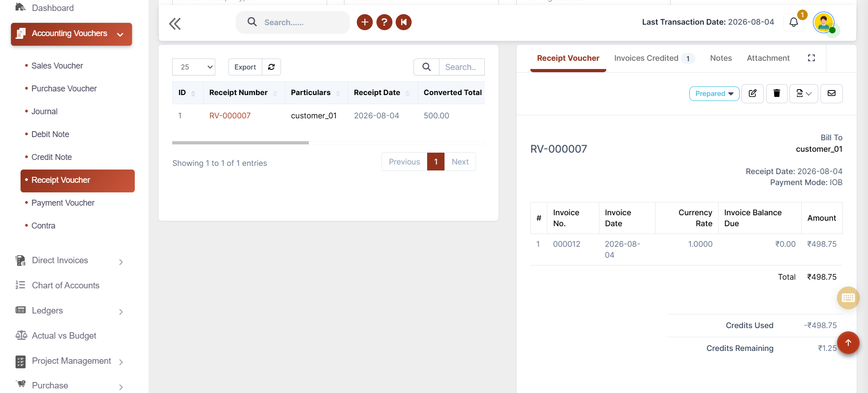Focus the top global Search field
This screenshot has width=868, height=393.
(292, 22)
